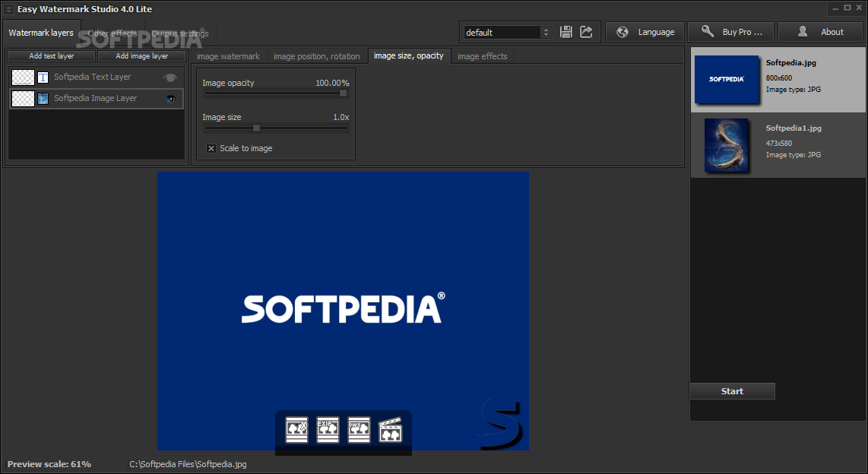Click the 1.0x image size value
Image resolution: width=868 pixels, height=474 pixels.
pos(341,117)
